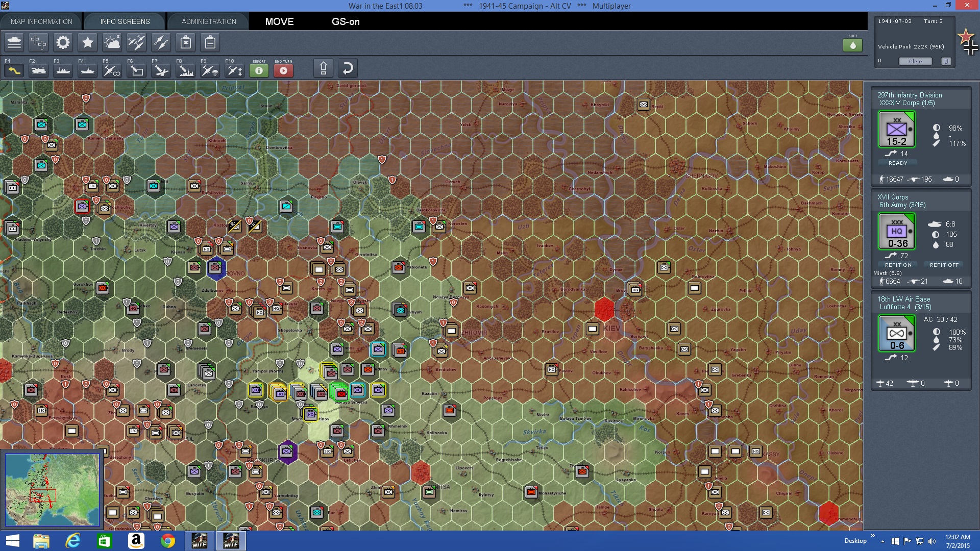Click the Clear button
Image resolution: width=980 pixels, height=551 pixels.
(x=915, y=61)
